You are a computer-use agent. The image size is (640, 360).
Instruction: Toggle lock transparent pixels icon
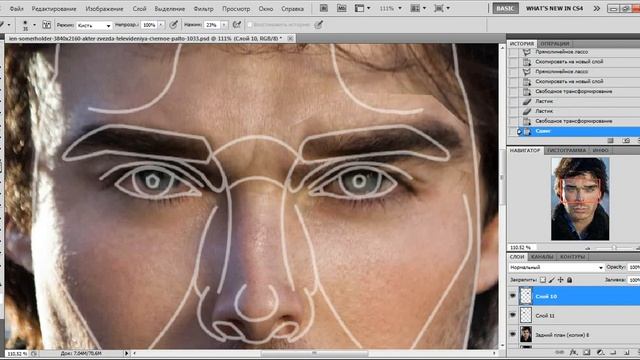pyautogui.click(x=543, y=280)
